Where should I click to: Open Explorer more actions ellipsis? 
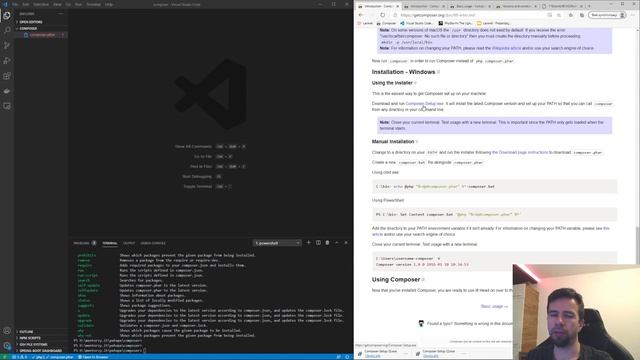(61, 14)
